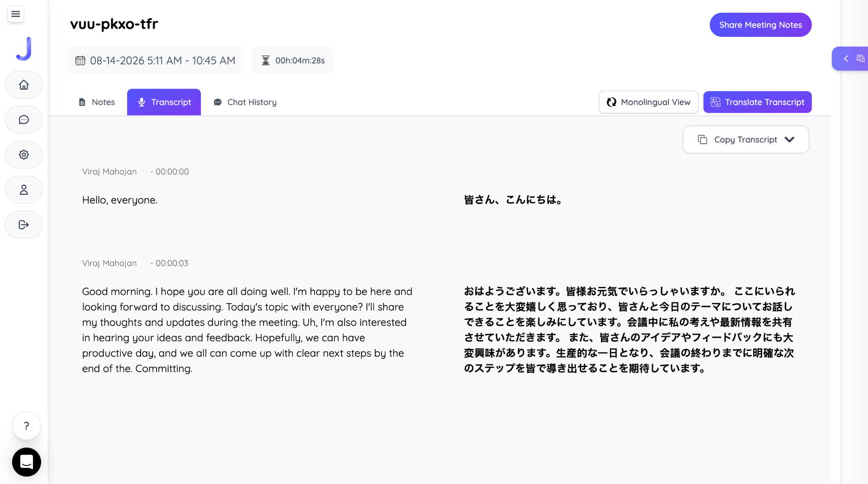Expand Copy Transcript dropdown arrow
The height and width of the screenshot is (484, 868).
pos(789,139)
